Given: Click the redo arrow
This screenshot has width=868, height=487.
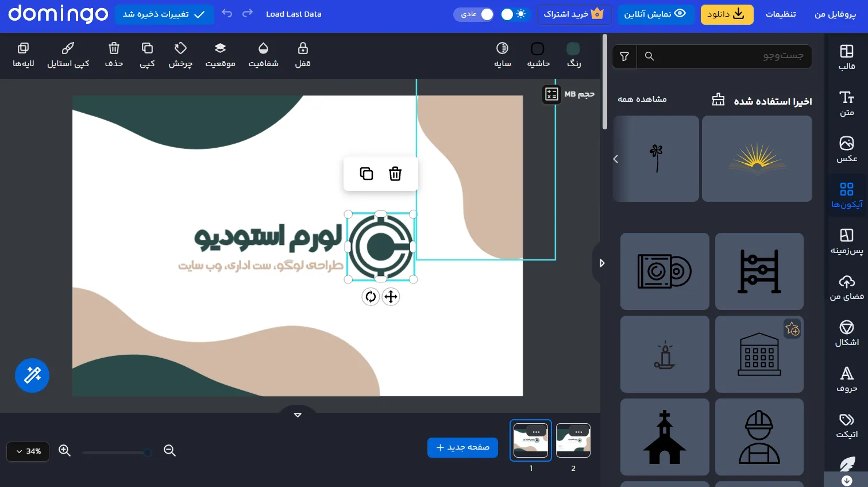Looking at the screenshot, I should pyautogui.click(x=248, y=13).
